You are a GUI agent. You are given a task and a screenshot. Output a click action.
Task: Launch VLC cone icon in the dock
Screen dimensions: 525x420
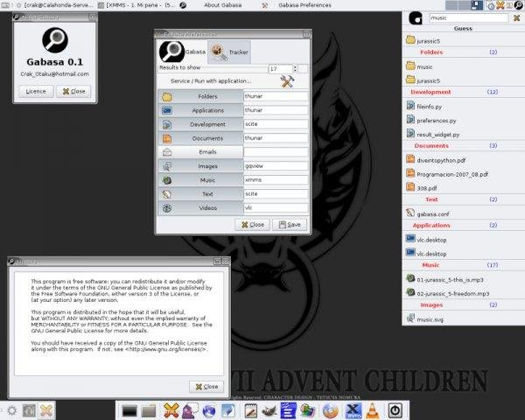tap(373, 410)
